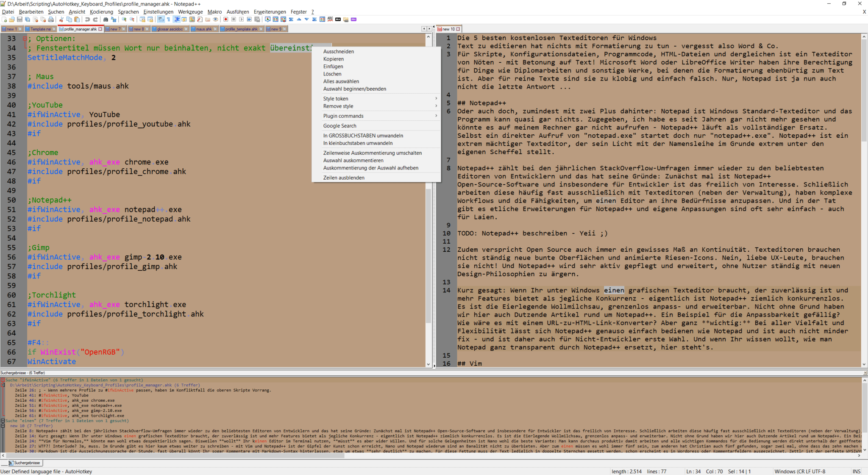Click the Undo arrow icon

[87, 19]
